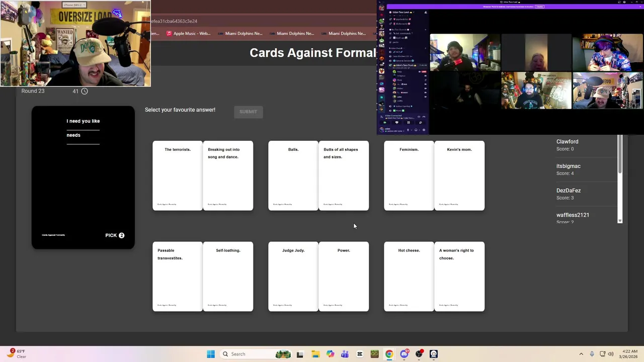This screenshot has height=362, width=644.
Task: Select the "Judge Judy." card
Action: click(293, 277)
